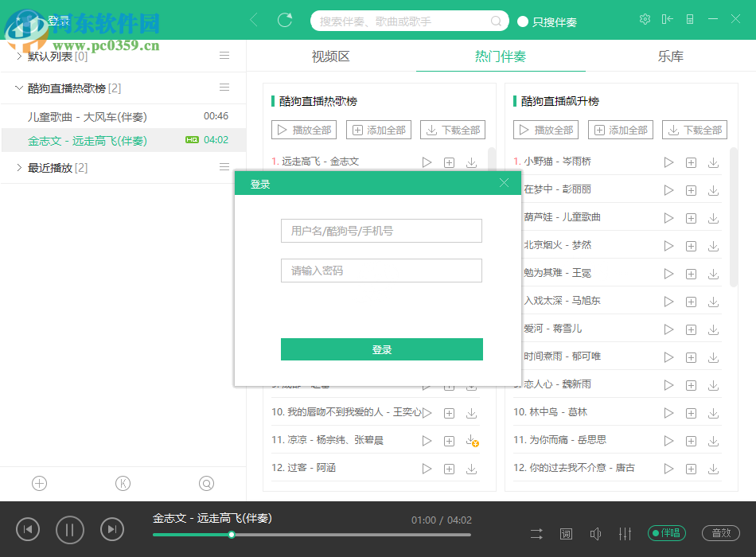Open the 音效 sound effect toggle
756x557 pixels.
(721, 533)
